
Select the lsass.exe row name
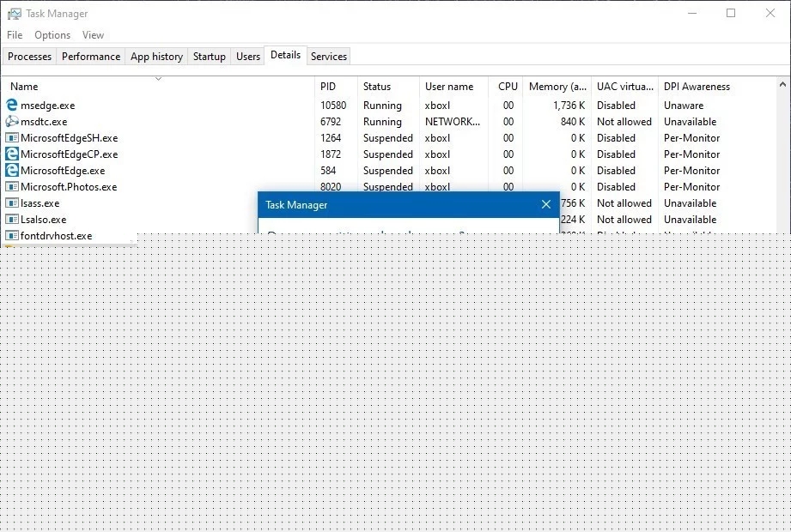point(40,203)
